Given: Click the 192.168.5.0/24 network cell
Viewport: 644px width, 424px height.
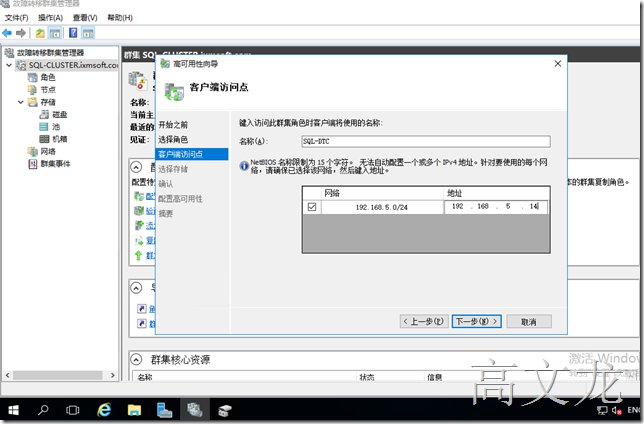Looking at the screenshot, I should coord(382,207).
